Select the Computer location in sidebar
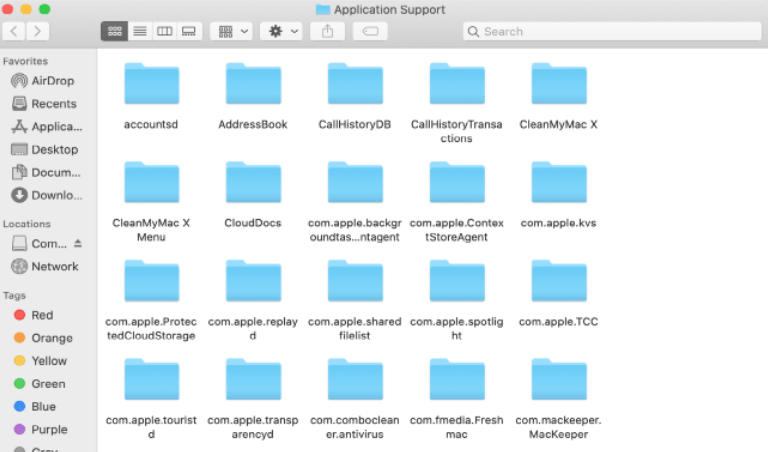This screenshot has height=452, width=768. click(40, 243)
